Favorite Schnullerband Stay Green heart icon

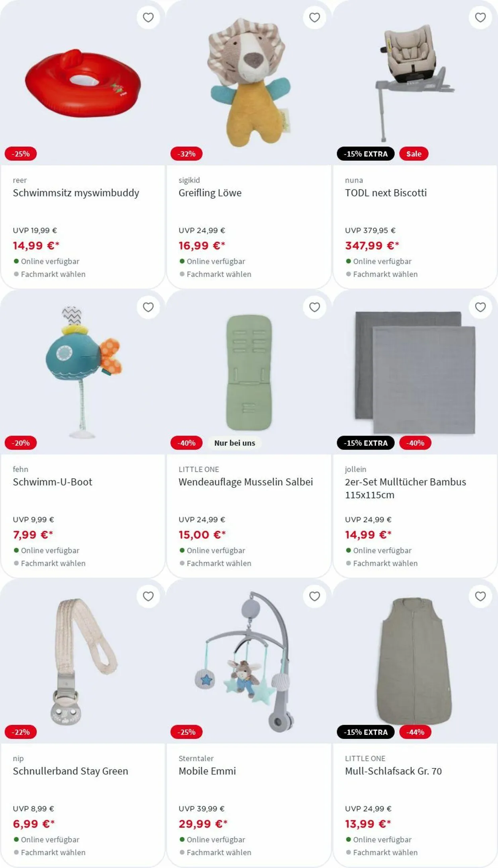pos(148,596)
